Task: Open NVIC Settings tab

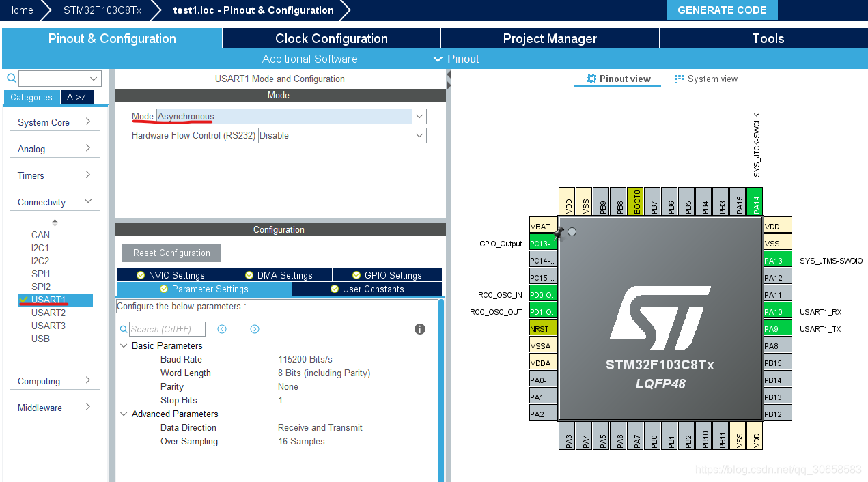Action: point(170,275)
